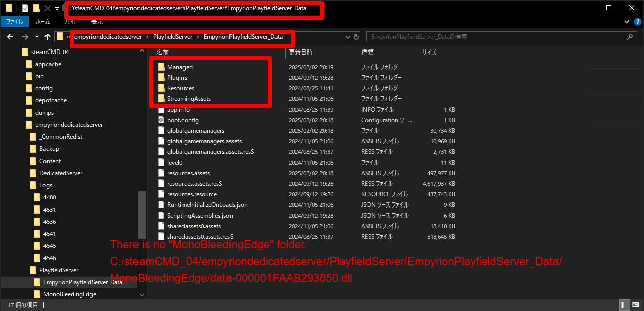Open the ファイル menu tab
The height and width of the screenshot is (311, 644).
point(14,22)
